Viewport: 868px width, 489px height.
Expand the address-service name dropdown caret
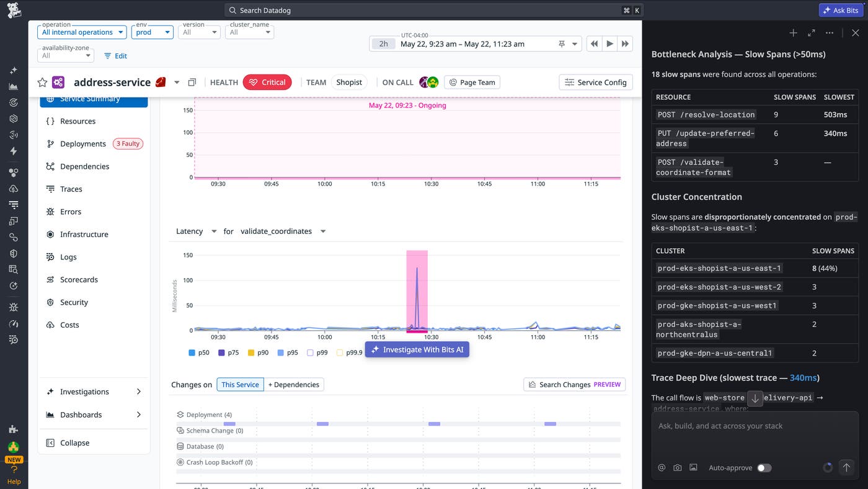tap(177, 83)
